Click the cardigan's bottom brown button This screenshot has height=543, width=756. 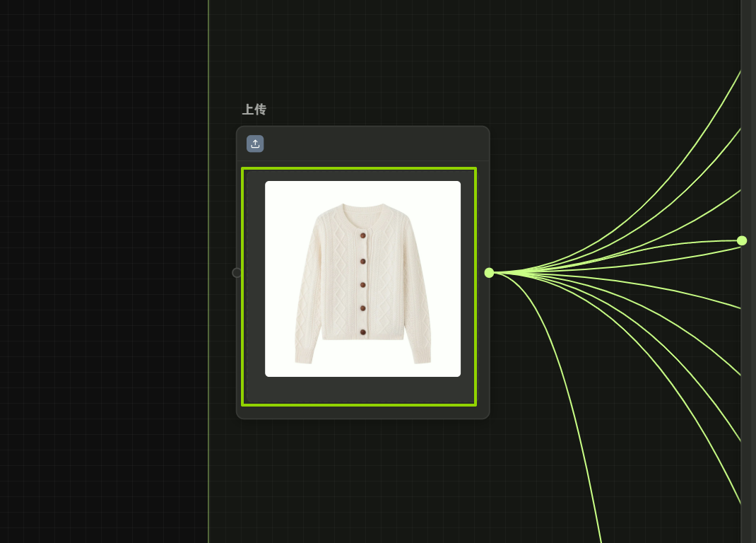click(x=363, y=332)
